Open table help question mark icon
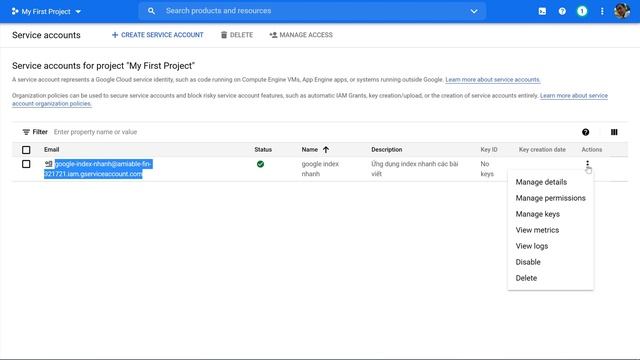 586,132
